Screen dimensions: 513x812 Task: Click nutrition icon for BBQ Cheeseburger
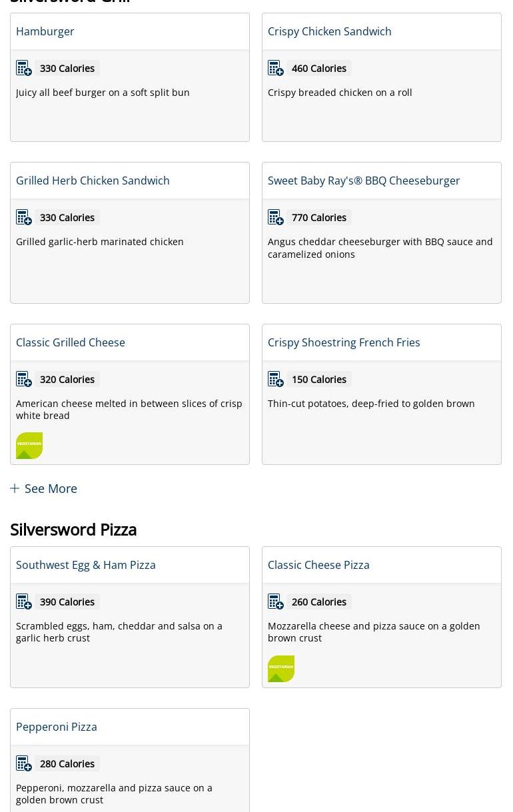(x=276, y=217)
